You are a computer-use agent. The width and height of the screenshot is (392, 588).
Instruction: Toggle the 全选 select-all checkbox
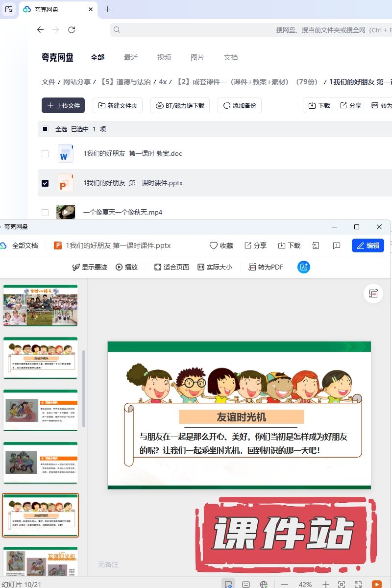(45, 129)
